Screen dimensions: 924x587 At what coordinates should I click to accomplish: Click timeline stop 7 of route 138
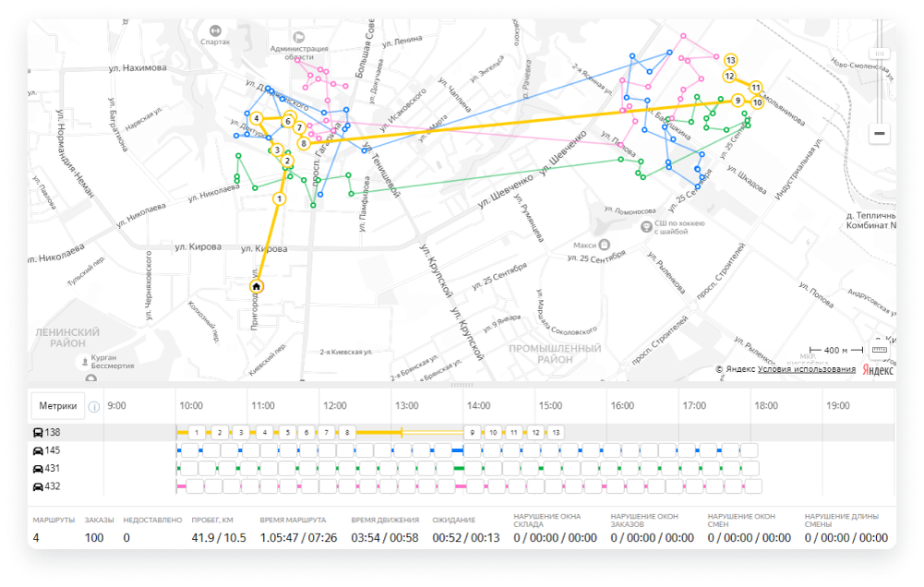(327, 433)
